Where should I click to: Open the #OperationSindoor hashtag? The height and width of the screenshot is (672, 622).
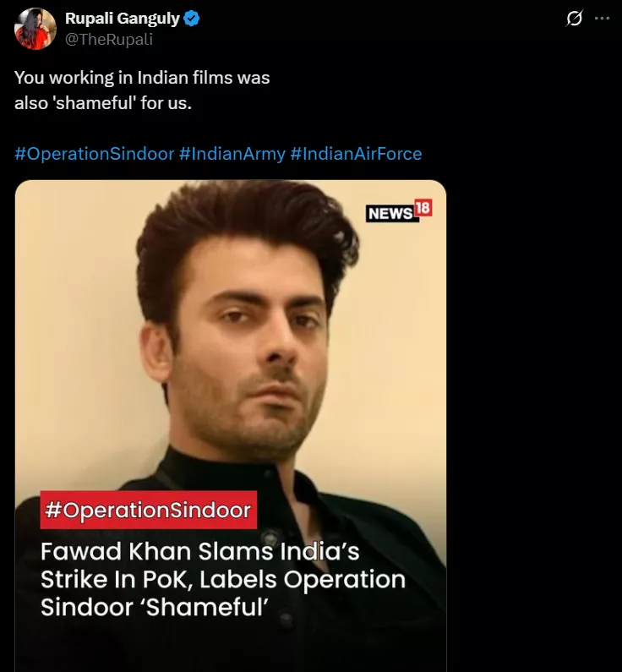pyautogui.click(x=95, y=154)
